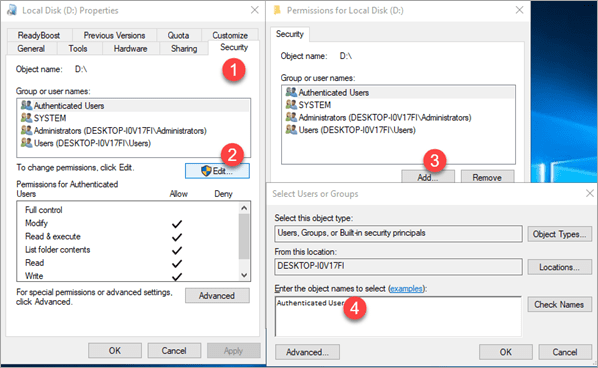Screen dimensions: 598x368
Task: Select Administrators in Permissions dialog list
Action: tap(399, 117)
